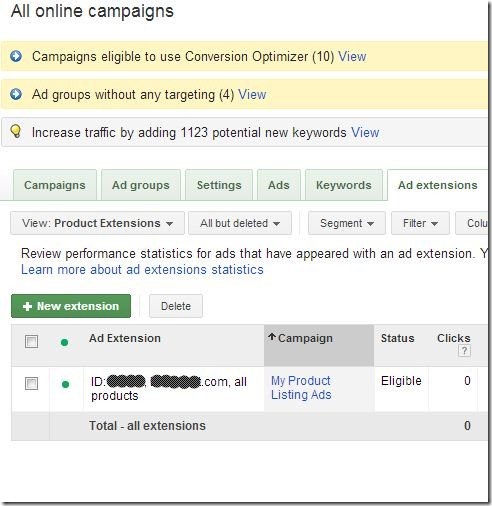Switch to the Settings tab

point(219,185)
